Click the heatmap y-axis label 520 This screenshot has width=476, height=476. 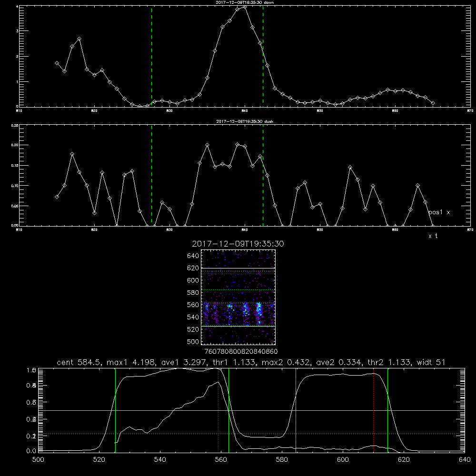[193, 329]
